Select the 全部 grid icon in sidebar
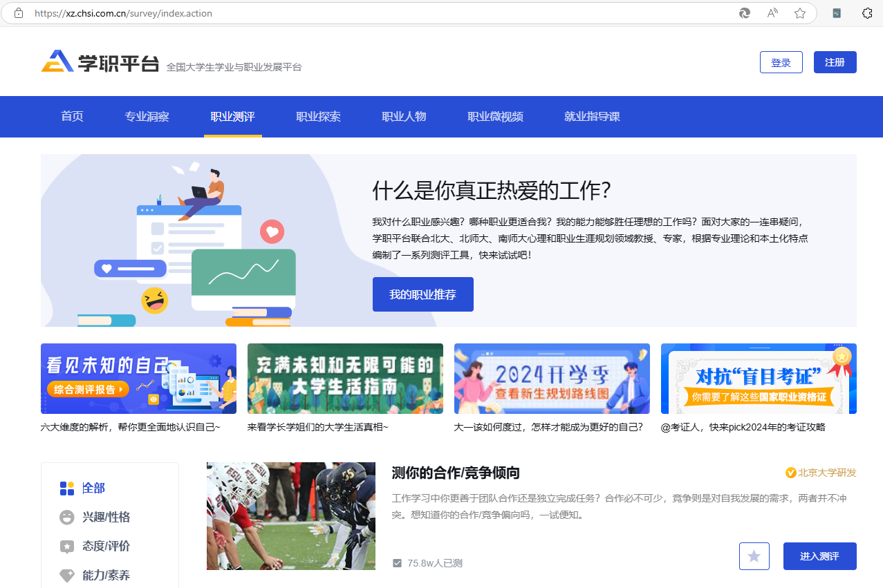The width and height of the screenshot is (883, 588). click(67, 488)
